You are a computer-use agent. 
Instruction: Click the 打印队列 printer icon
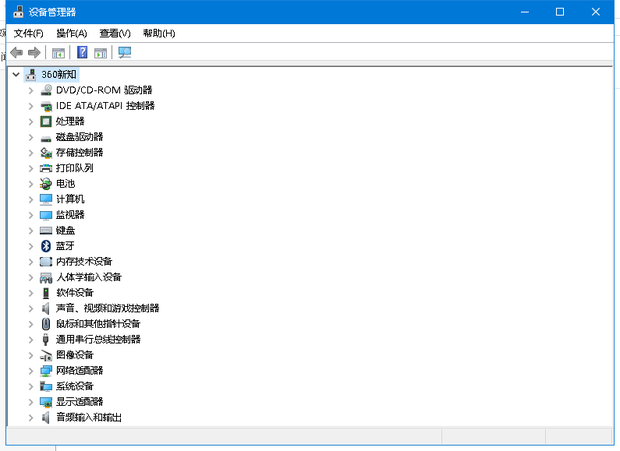pos(46,168)
